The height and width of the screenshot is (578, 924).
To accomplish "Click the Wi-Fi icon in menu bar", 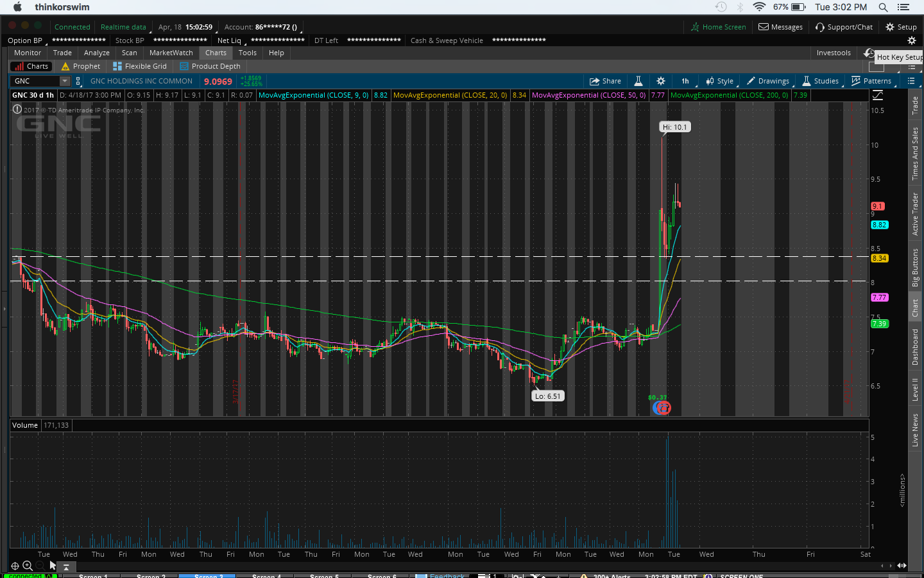I will pos(759,7).
